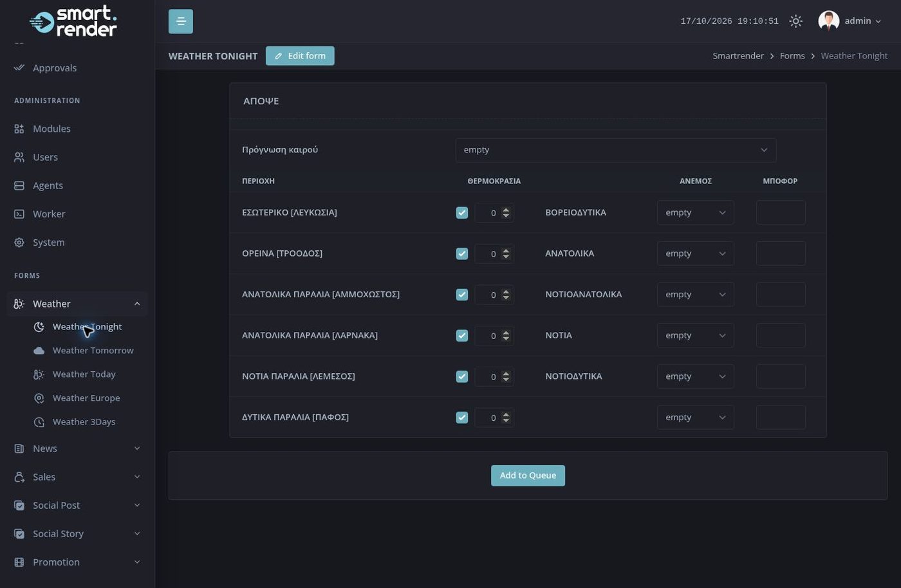This screenshot has width=901, height=588.
Task: Collapse the Weather sidebar section
Action: pos(77,304)
